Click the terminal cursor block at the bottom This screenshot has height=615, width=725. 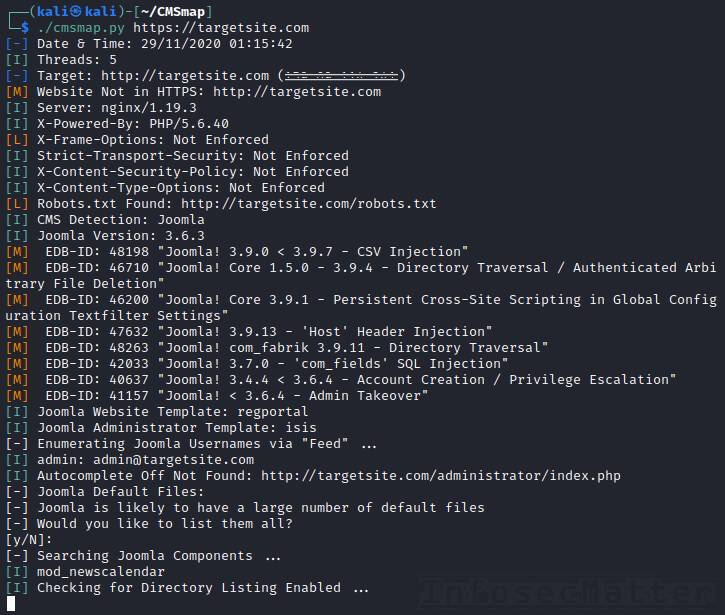pyautogui.click(x=10, y=603)
